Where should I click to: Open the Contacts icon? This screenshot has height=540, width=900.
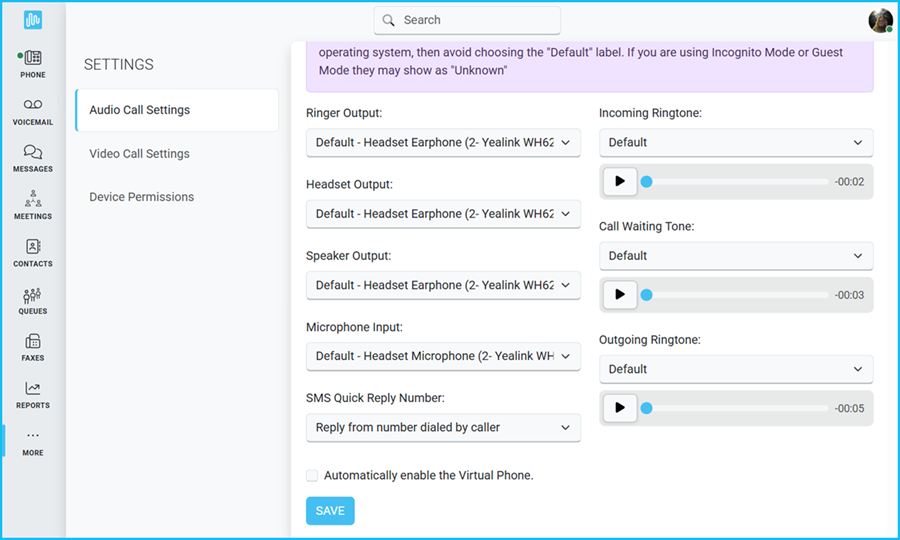(x=33, y=246)
